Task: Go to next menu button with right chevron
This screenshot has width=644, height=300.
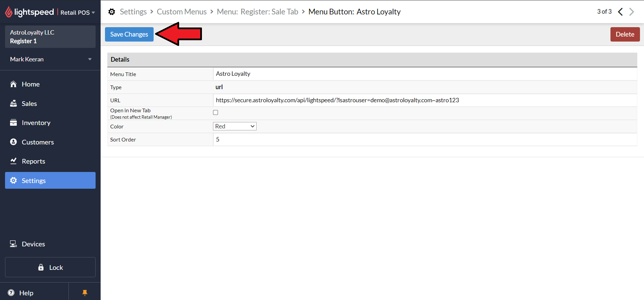Action: click(x=632, y=12)
